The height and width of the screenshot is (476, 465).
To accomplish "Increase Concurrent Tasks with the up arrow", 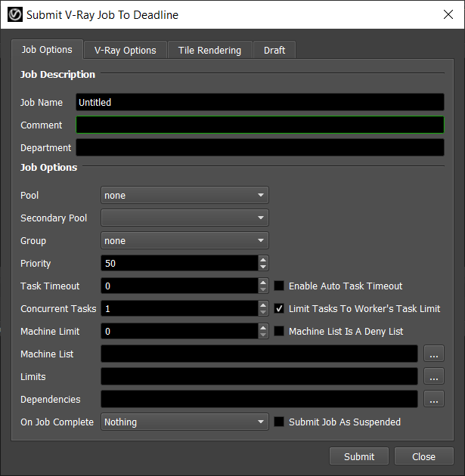I will (x=263, y=305).
